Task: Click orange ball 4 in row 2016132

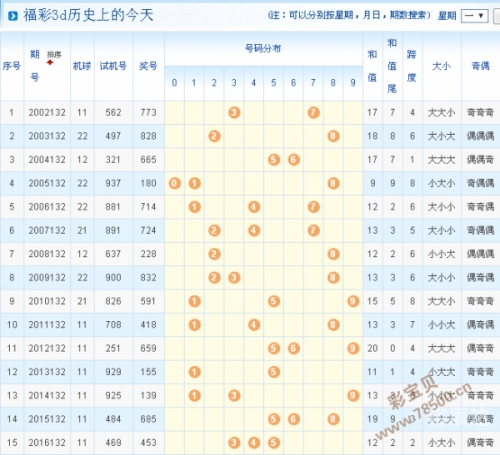Action: coord(254,443)
